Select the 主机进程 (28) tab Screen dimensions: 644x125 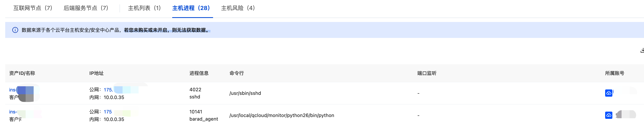pyautogui.click(x=191, y=8)
